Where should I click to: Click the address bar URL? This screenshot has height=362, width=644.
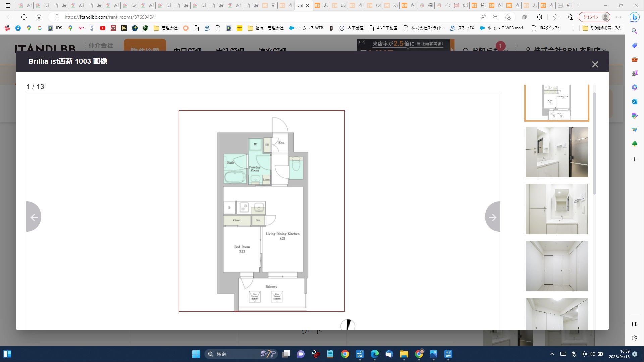pyautogui.click(x=110, y=17)
